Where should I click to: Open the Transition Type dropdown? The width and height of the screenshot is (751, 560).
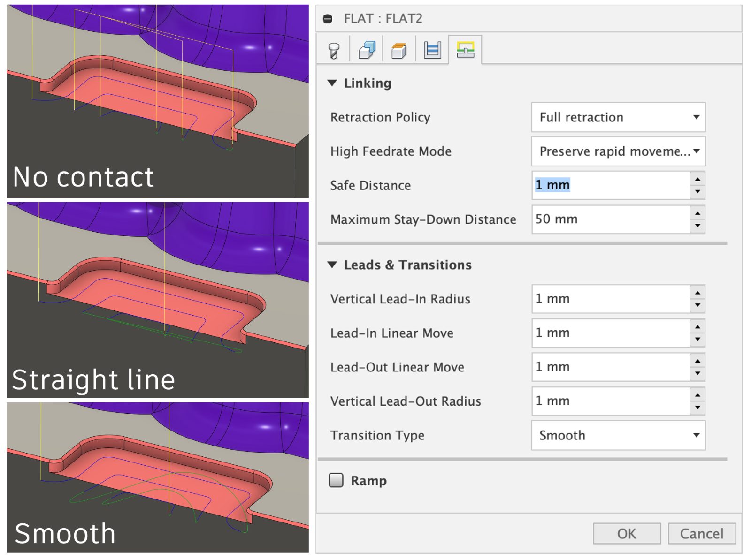point(618,435)
